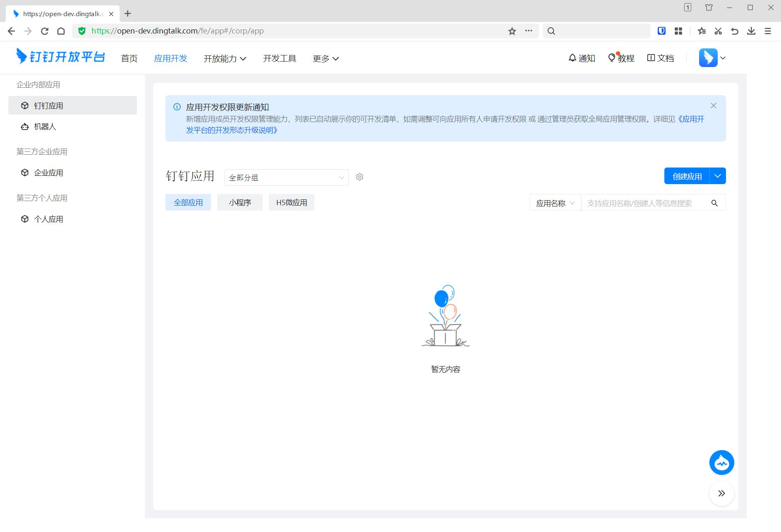The image size is (781, 532).
Task: Expand the 开放能力 menu
Action: (225, 59)
